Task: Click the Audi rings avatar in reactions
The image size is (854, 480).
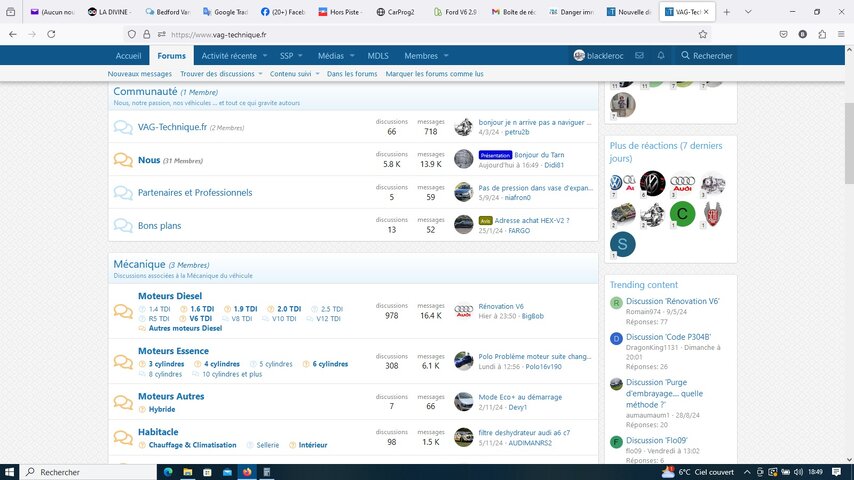Action: pyautogui.click(x=682, y=184)
